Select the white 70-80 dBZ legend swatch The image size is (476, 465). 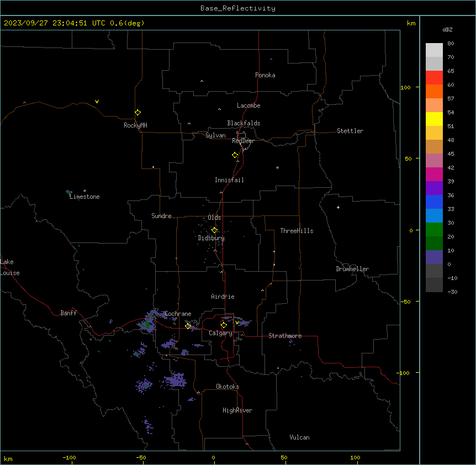click(x=434, y=50)
